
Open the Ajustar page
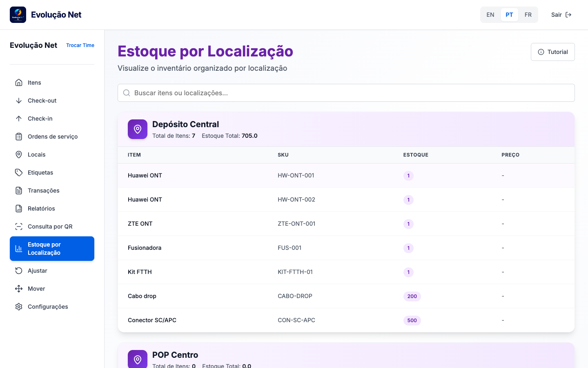[52, 271]
